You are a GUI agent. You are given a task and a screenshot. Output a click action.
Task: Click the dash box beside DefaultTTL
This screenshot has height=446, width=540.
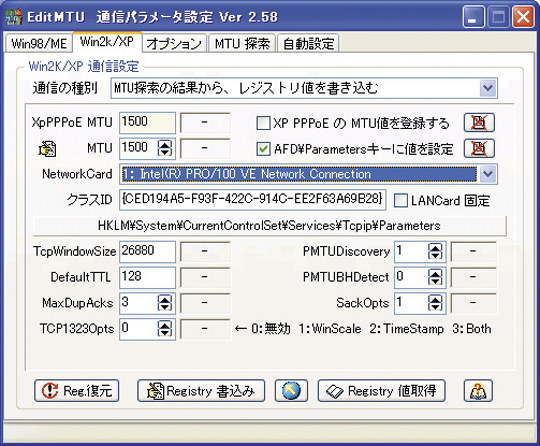[205, 278]
